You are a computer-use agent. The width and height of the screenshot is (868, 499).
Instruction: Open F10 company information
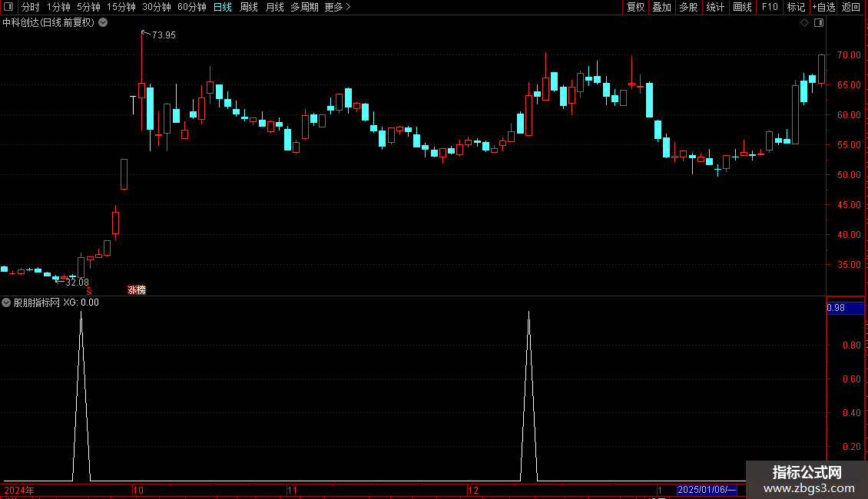(770, 7)
